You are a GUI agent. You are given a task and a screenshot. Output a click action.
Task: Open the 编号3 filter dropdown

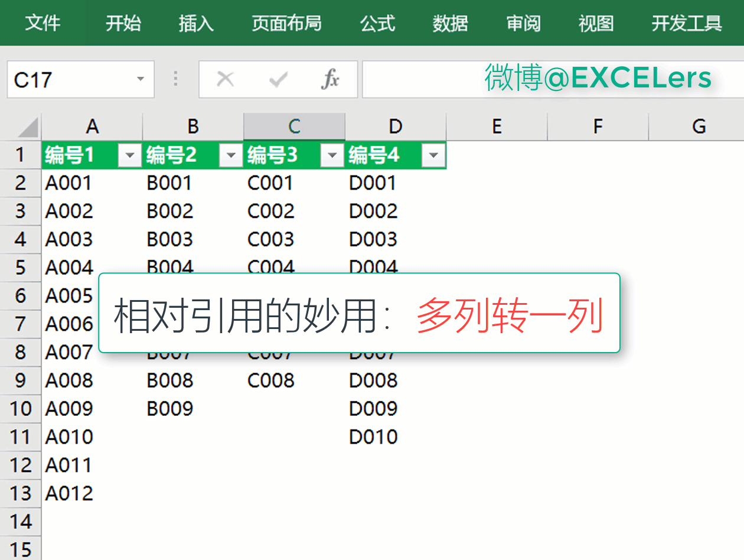coord(332,156)
